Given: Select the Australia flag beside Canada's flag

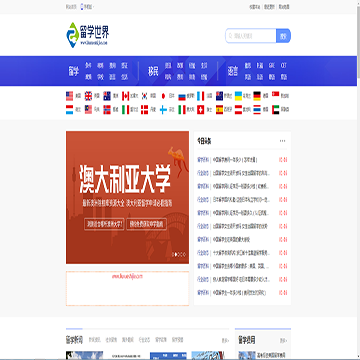Looking at the screenshot, I should tap(107, 96).
